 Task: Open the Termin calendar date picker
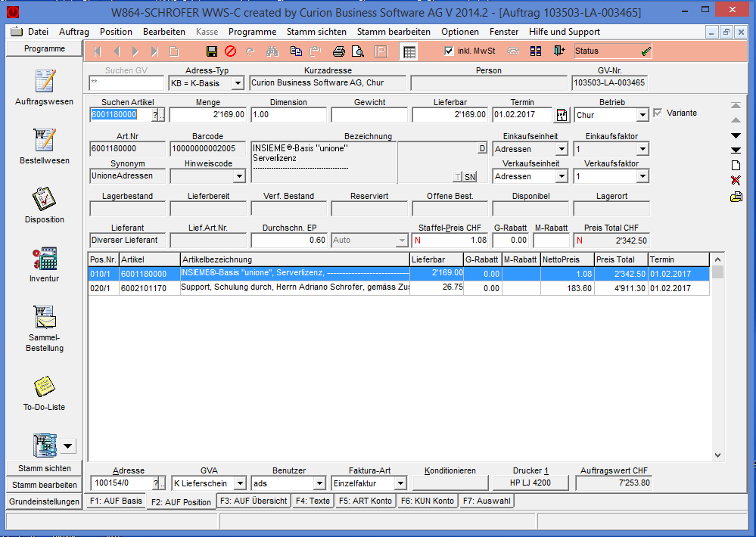click(x=562, y=115)
